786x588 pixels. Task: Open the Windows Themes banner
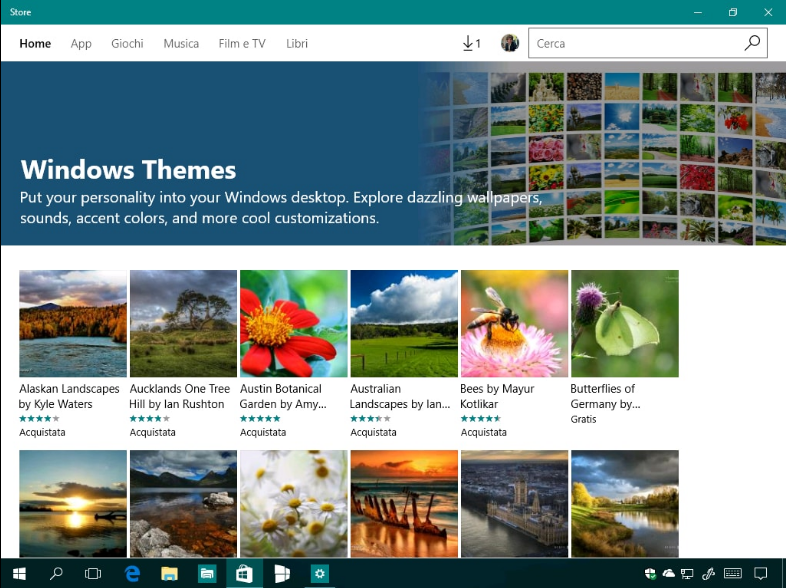coord(393,153)
